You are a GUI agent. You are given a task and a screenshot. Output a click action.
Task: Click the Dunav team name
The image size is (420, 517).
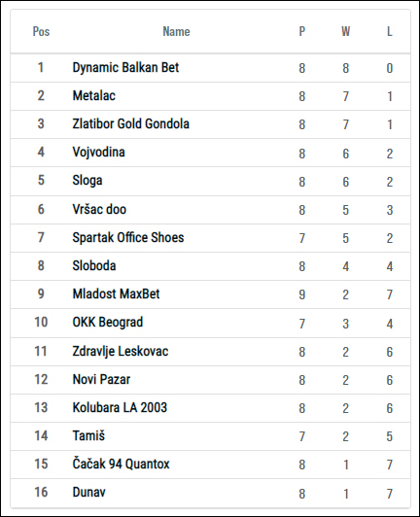point(89,493)
